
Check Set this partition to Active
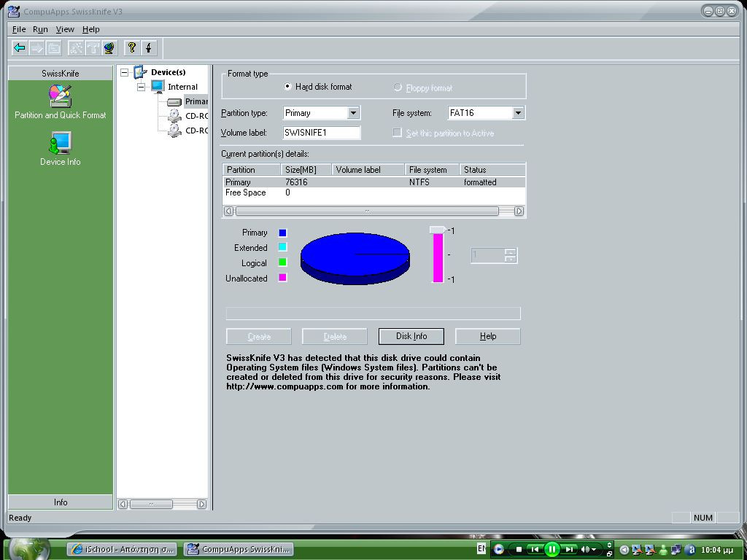pyautogui.click(x=398, y=133)
